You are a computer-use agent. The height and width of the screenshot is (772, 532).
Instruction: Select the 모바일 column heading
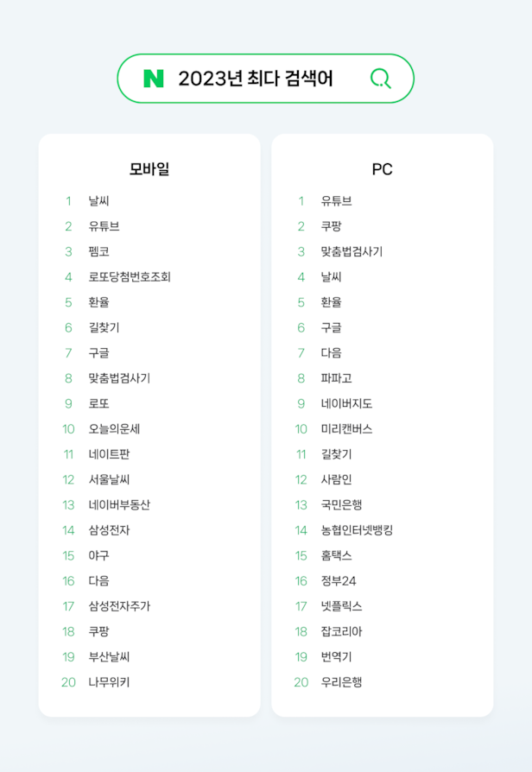(x=149, y=169)
